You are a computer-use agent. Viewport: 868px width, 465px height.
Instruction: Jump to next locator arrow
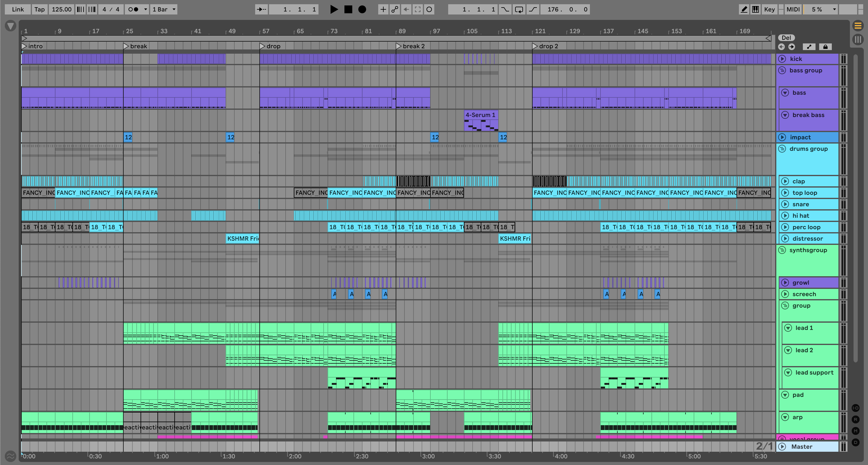[x=791, y=47]
